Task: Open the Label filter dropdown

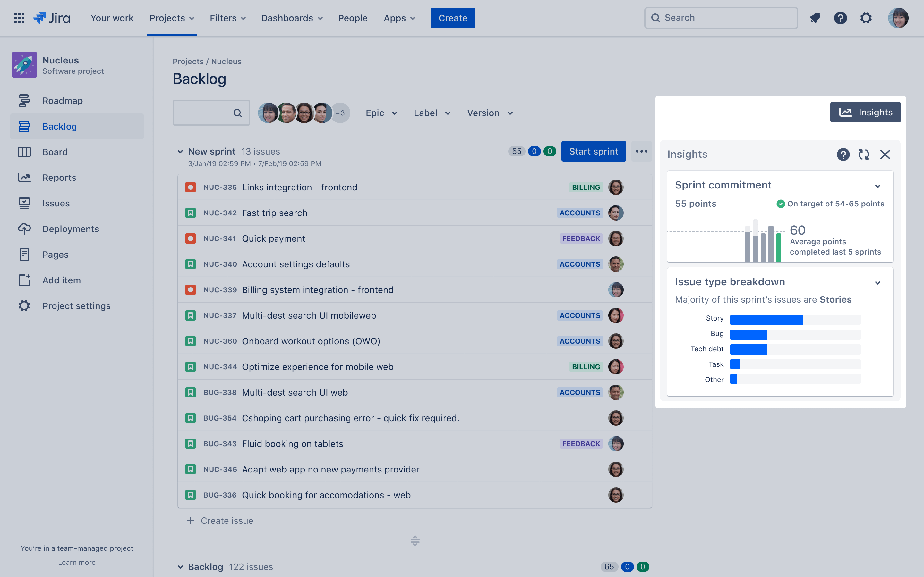Action: tap(431, 112)
